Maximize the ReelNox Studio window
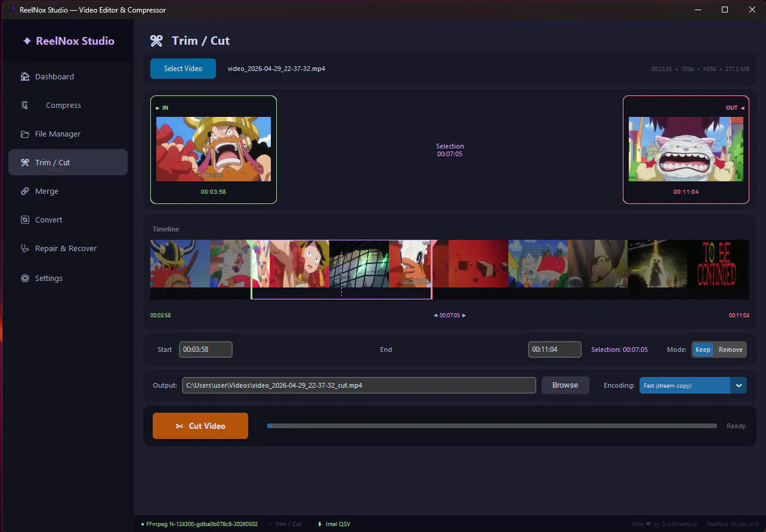Image resolution: width=766 pixels, height=532 pixels. pos(725,10)
